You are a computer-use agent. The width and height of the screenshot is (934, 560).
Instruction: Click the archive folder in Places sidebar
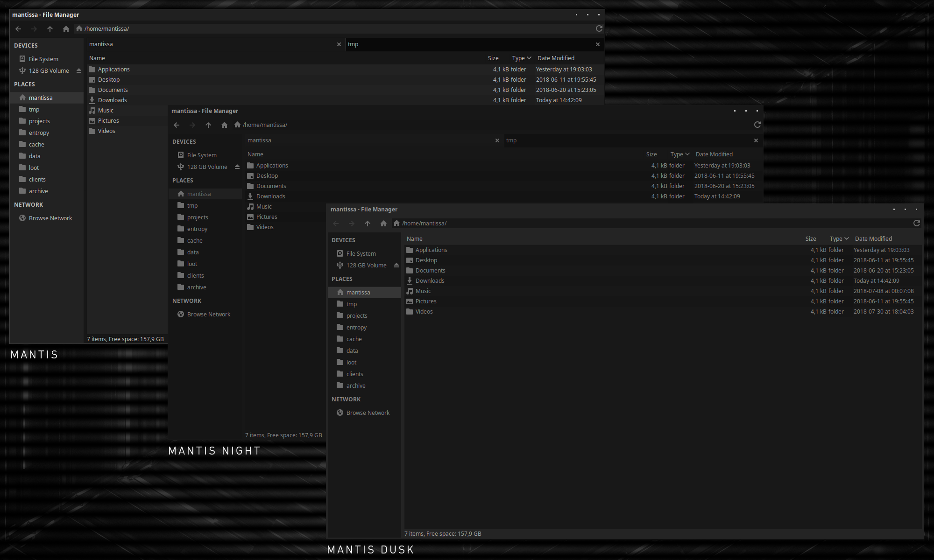pos(38,191)
